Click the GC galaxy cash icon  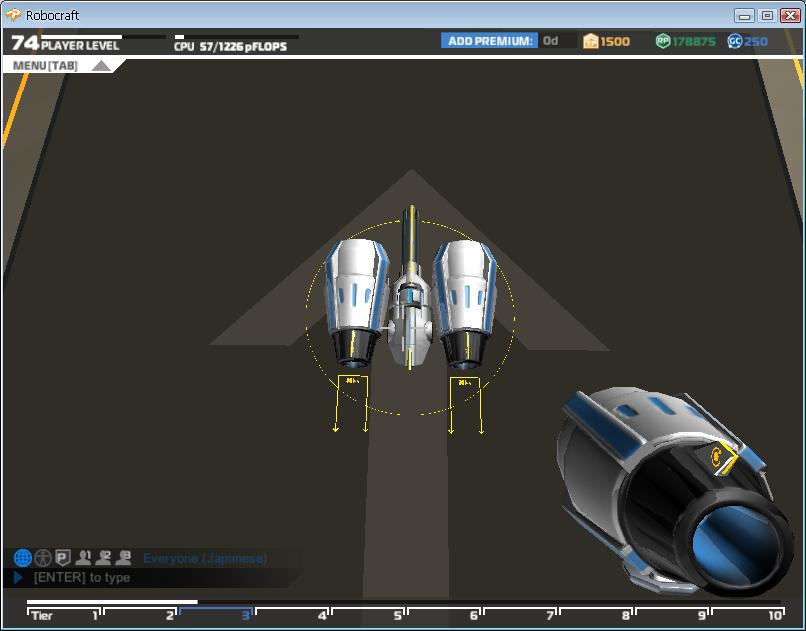[x=735, y=41]
